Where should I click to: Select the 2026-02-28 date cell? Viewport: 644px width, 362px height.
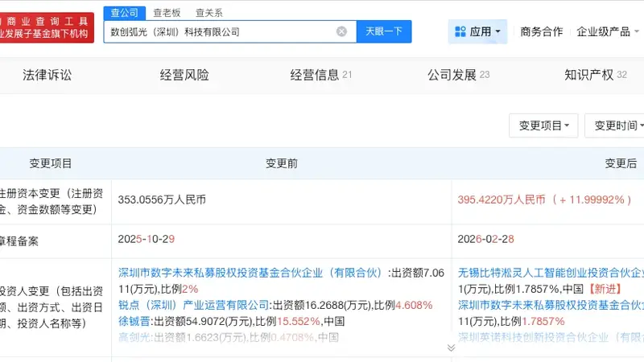(486, 239)
